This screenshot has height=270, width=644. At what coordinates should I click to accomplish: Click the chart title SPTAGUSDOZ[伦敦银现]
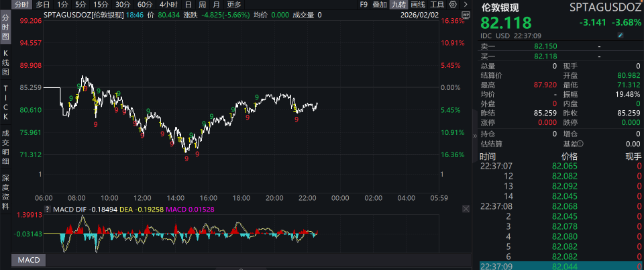pyautogui.click(x=83, y=15)
